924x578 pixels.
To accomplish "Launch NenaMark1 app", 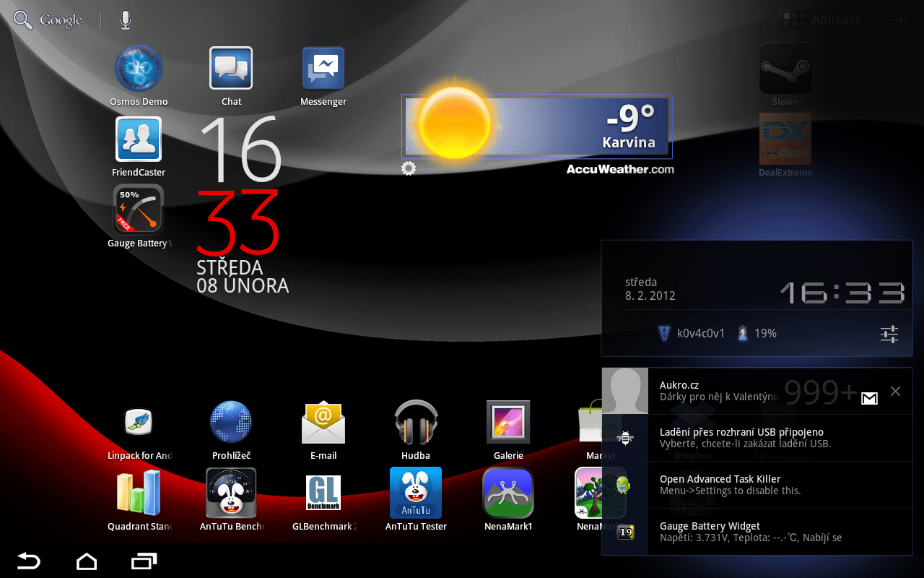I will click(x=508, y=500).
